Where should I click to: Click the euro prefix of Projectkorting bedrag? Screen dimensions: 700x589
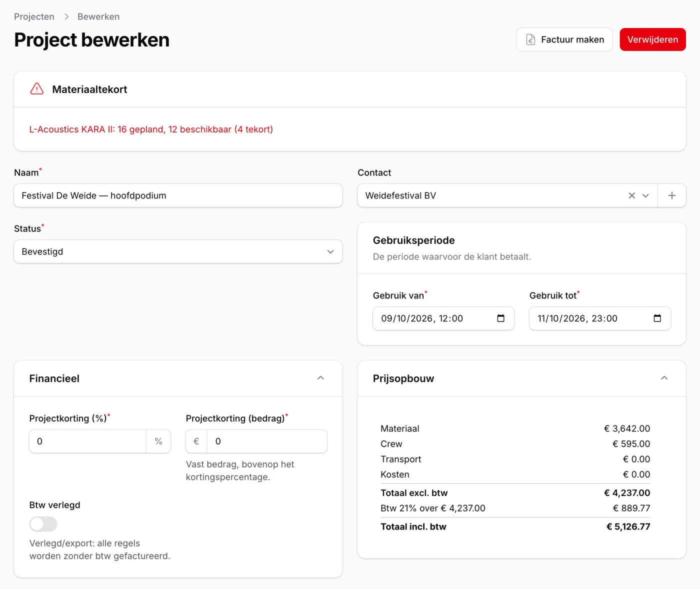[196, 441]
